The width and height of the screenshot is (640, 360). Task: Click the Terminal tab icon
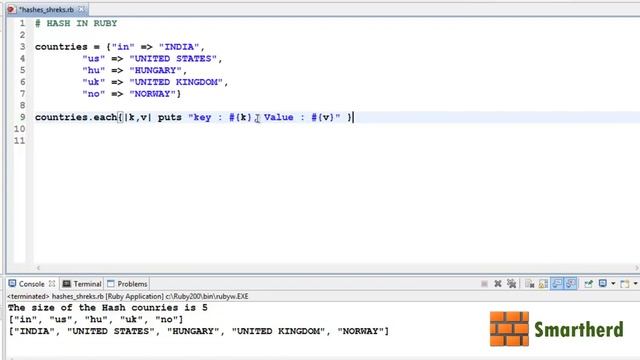tap(67, 284)
